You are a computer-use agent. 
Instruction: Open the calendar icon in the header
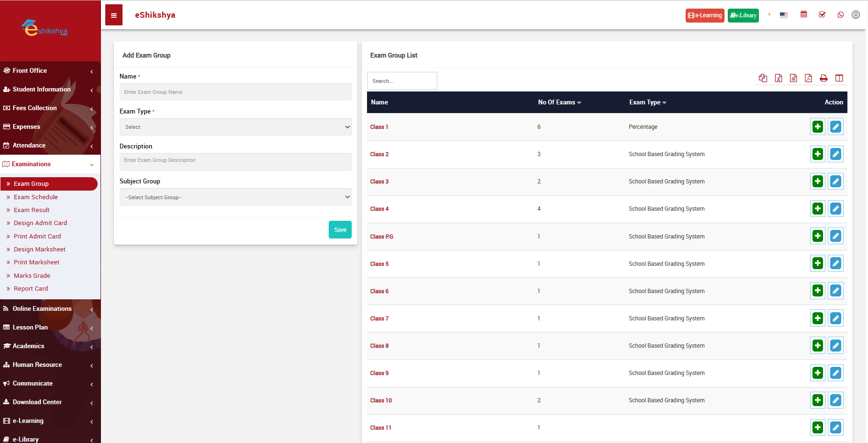coord(804,14)
